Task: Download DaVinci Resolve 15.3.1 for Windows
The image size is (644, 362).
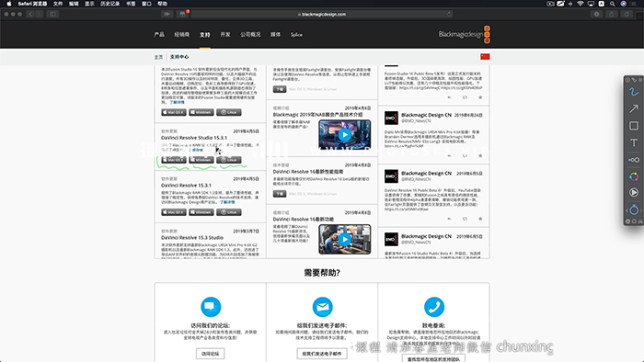Action: click(x=201, y=212)
